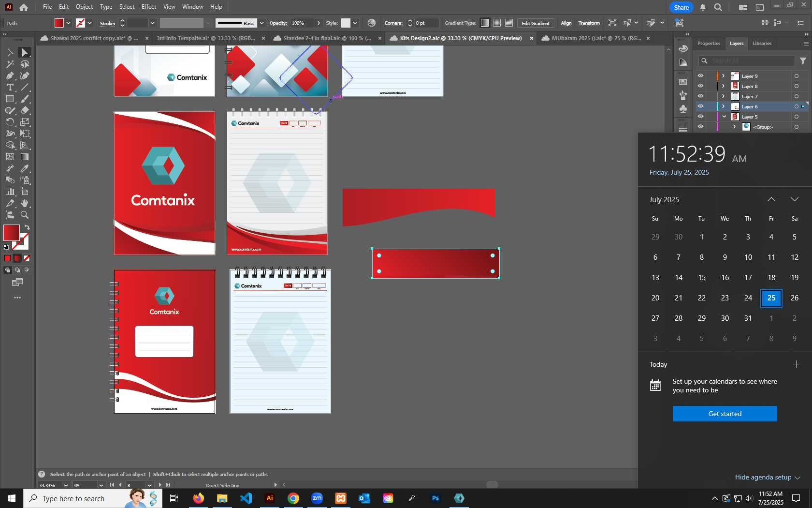
Task: Select the Paintbrush tool
Action: [x=25, y=99]
